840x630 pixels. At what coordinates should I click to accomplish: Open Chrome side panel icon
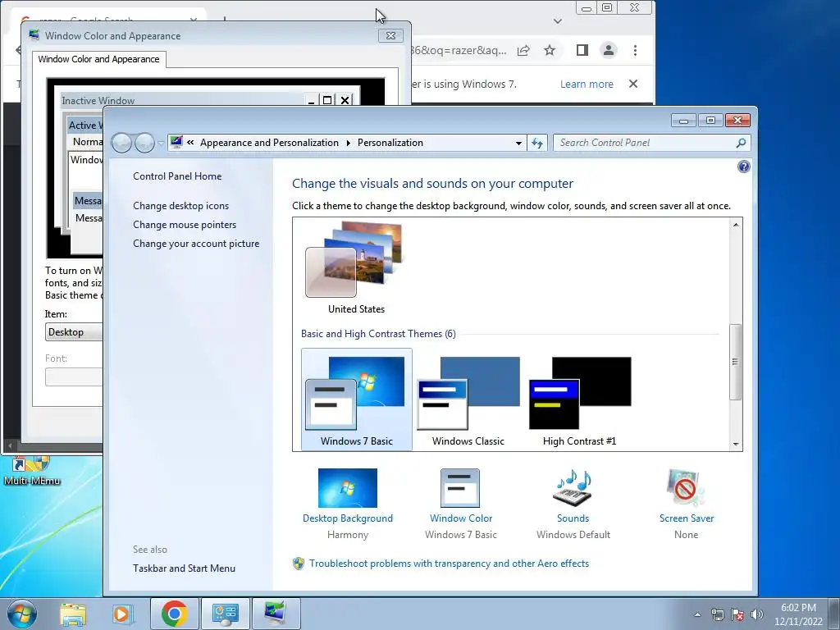coord(582,50)
